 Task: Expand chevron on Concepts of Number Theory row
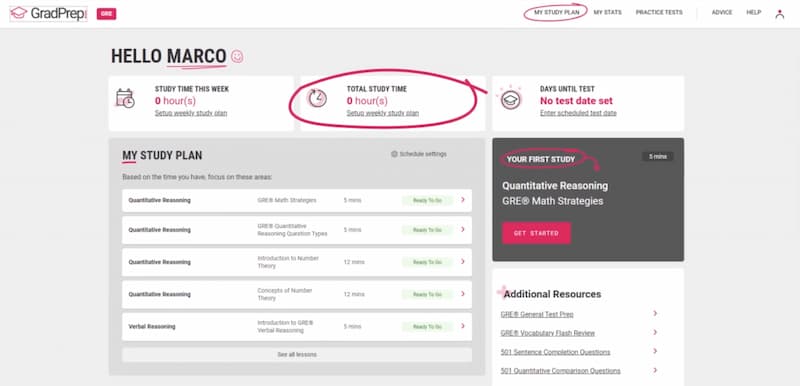point(463,294)
